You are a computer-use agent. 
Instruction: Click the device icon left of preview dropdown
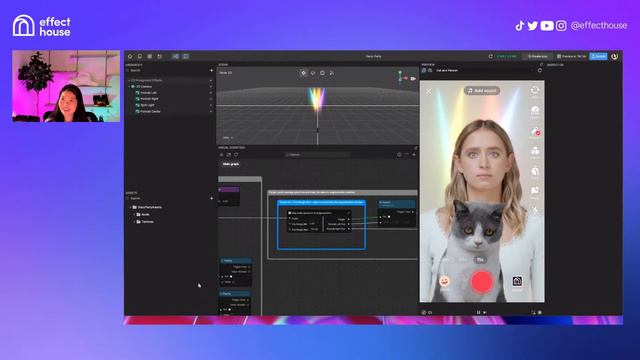tap(424, 71)
